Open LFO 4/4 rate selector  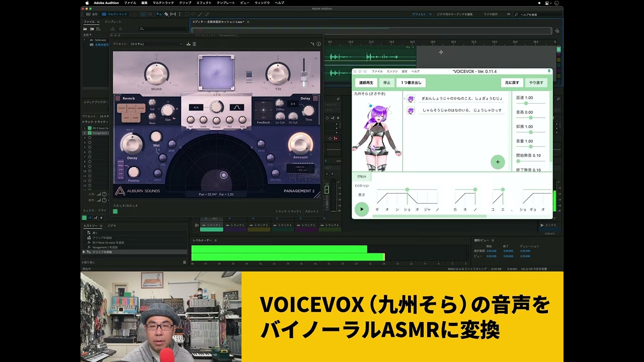click(196, 108)
